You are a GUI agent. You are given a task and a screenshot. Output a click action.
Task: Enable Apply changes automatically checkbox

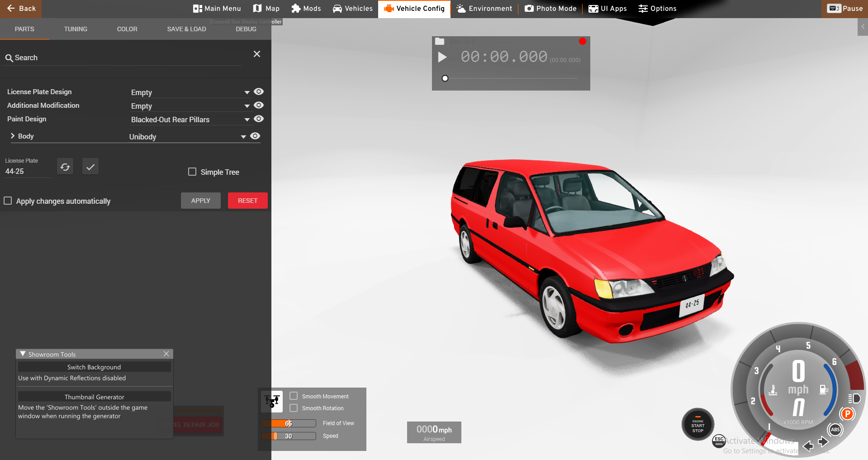pyautogui.click(x=8, y=201)
